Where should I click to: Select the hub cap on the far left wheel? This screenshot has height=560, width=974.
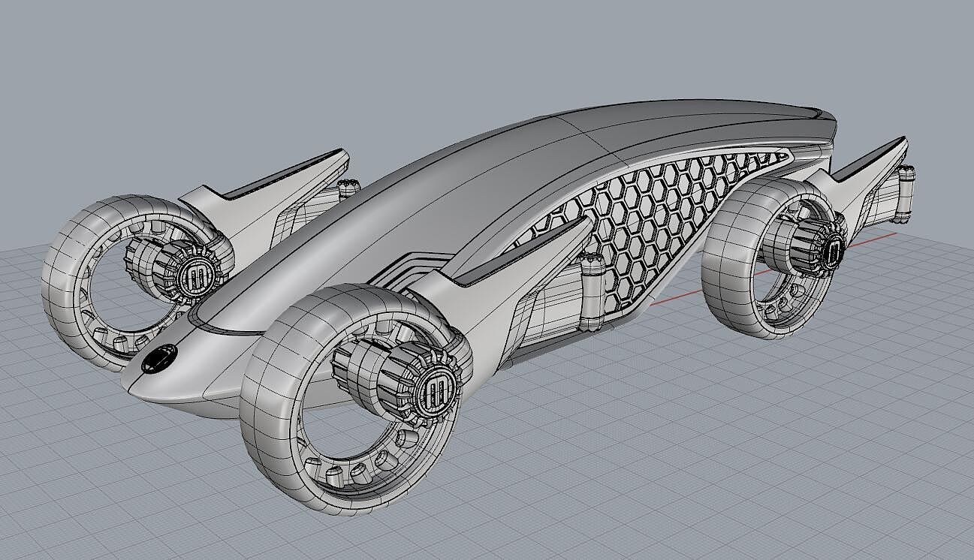tap(196, 278)
